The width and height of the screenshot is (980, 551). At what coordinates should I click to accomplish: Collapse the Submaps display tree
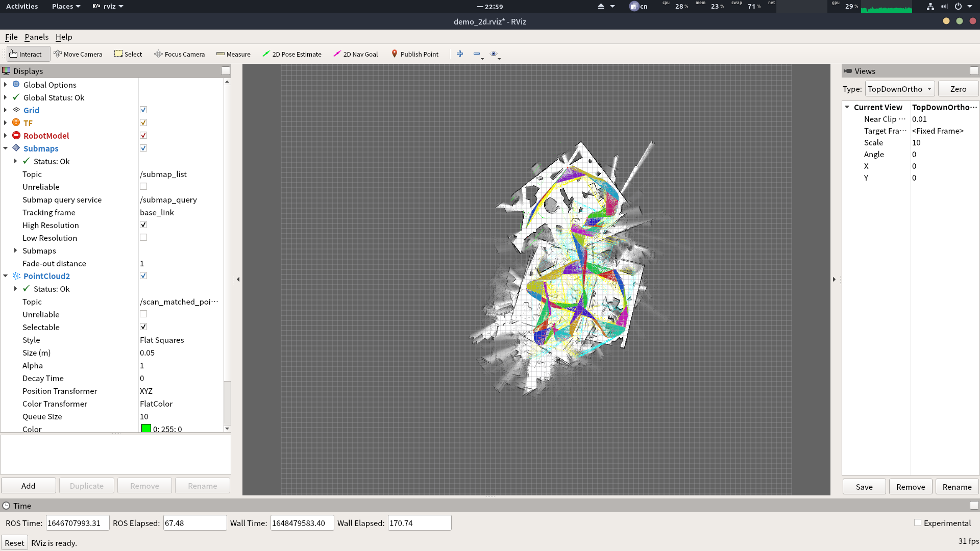click(x=6, y=148)
